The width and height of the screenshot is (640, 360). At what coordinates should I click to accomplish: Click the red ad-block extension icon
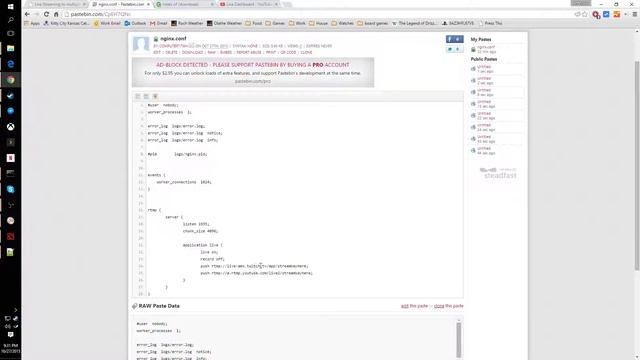596,15
